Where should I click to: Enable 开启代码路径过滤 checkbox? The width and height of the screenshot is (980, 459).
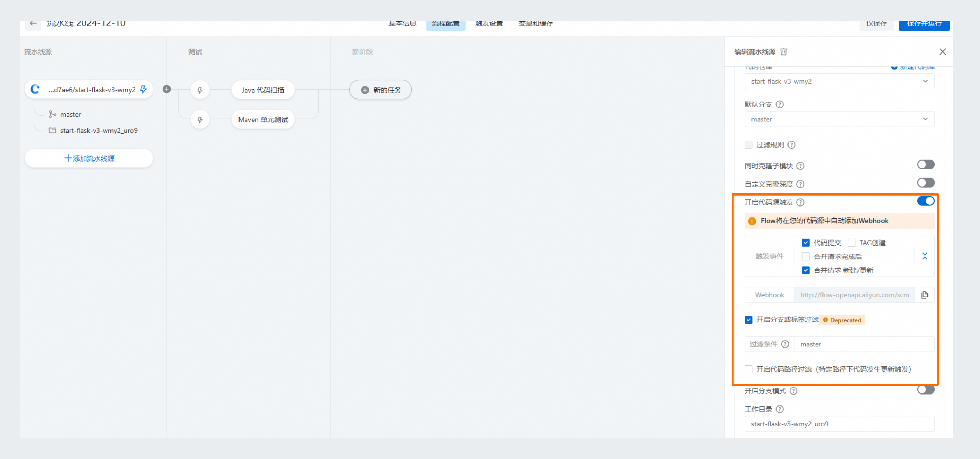pyautogui.click(x=749, y=369)
